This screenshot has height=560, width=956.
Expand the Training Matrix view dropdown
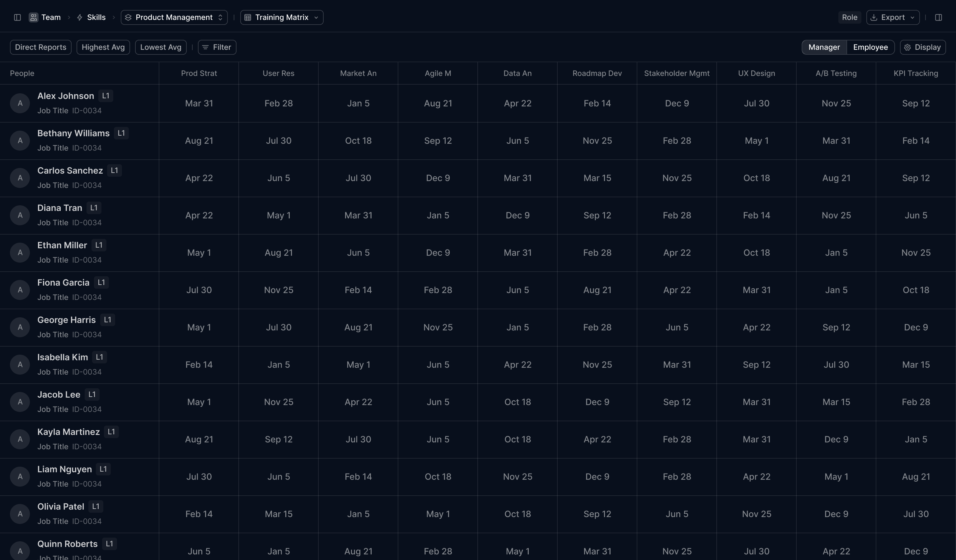point(316,17)
